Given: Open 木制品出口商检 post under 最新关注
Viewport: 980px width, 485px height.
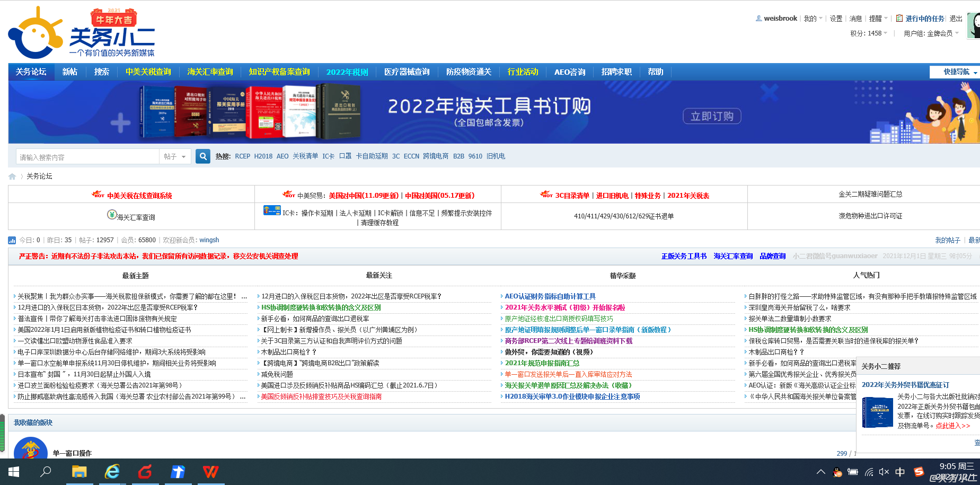Looking at the screenshot, I should (x=288, y=352).
